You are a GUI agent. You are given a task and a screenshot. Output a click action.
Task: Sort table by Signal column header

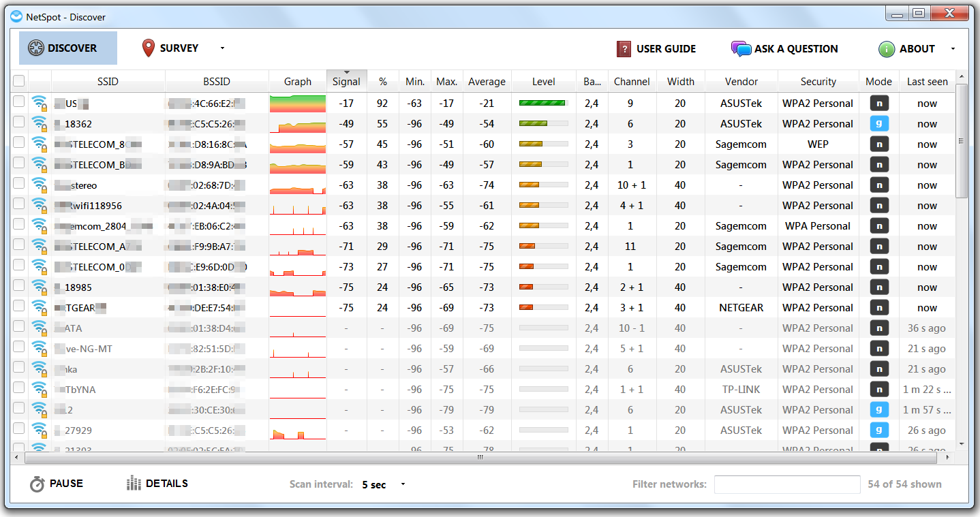[346, 81]
